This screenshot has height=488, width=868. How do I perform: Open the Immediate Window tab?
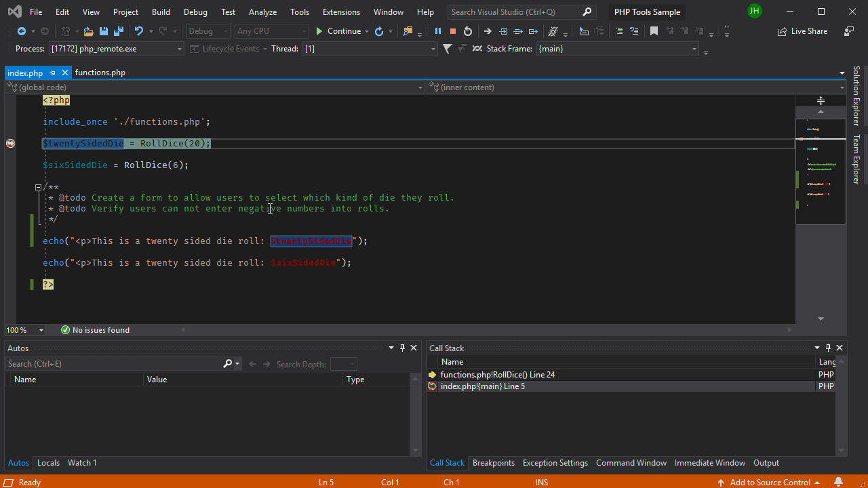click(710, 463)
